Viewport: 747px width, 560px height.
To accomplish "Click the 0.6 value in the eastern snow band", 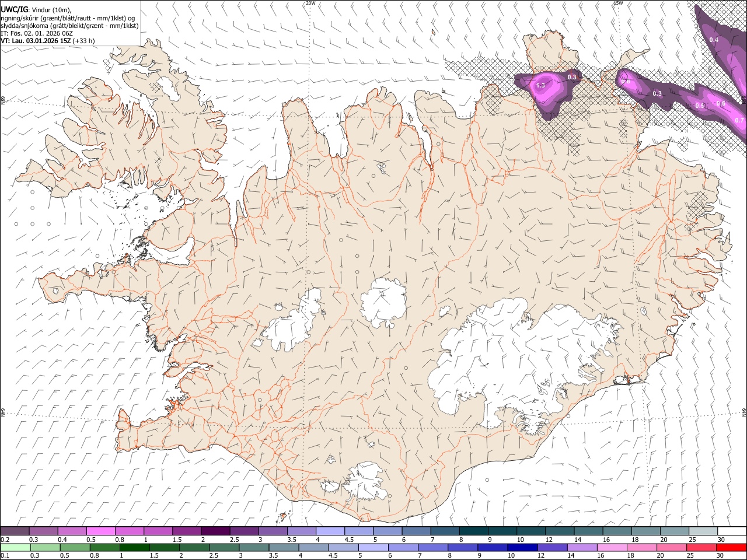I will pyautogui.click(x=721, y=104).
